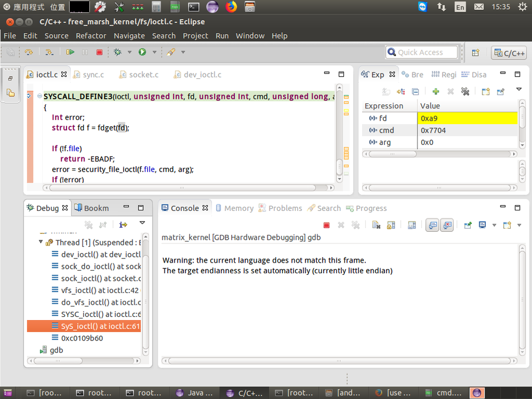This screenshot has height=399, width=532.
Task: Open the terminal launcher in top panel
Action: pos(193,7)
